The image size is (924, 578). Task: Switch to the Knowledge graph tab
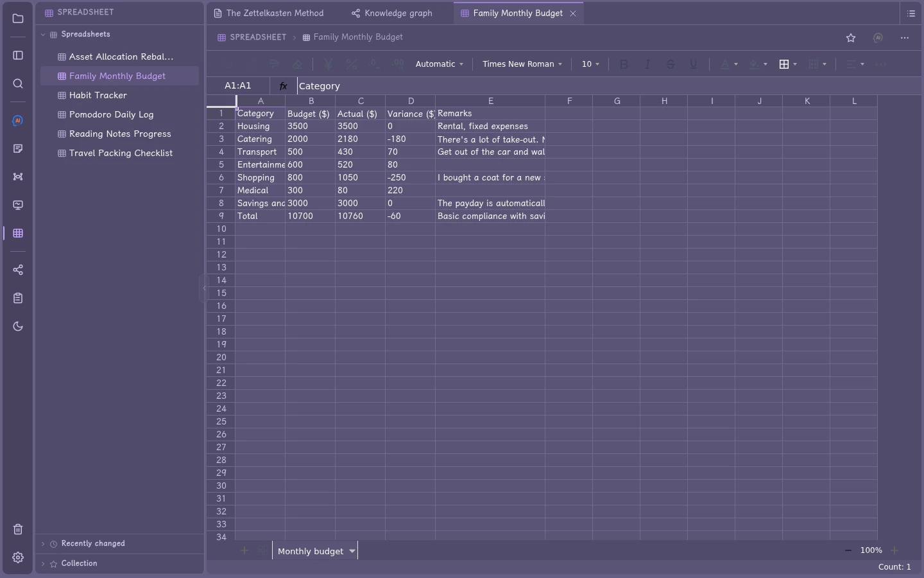pyautogui.click(x=392, y=13)
